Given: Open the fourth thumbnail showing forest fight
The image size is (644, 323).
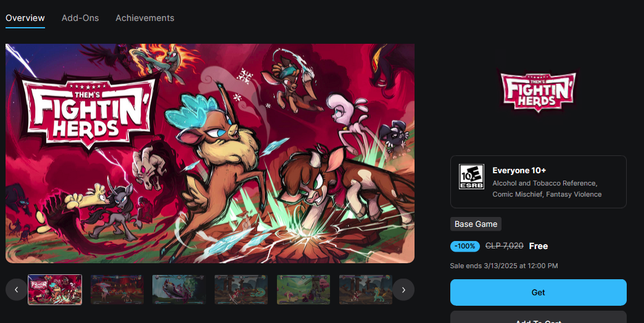Looking at the screenshot, I should click(x=241, y=290).
